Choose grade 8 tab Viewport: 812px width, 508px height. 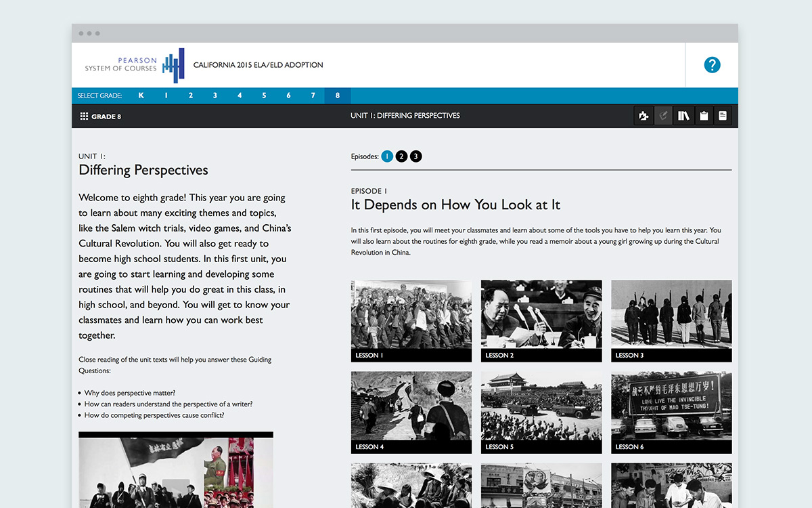(338, 96)
